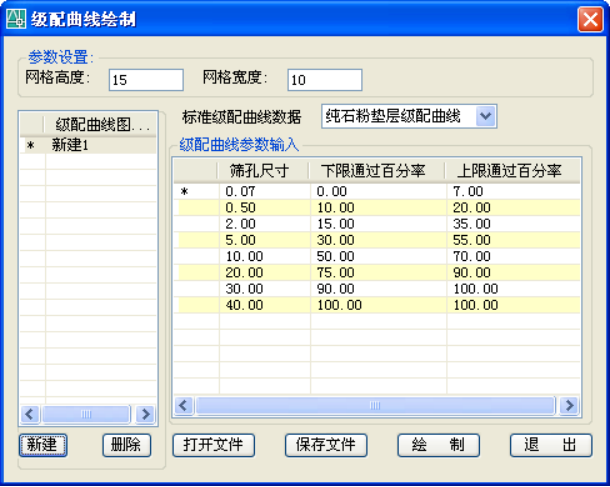Viewport: 610px width, 487px height.
Task: Click the 绘制 button
Action: 438,445
